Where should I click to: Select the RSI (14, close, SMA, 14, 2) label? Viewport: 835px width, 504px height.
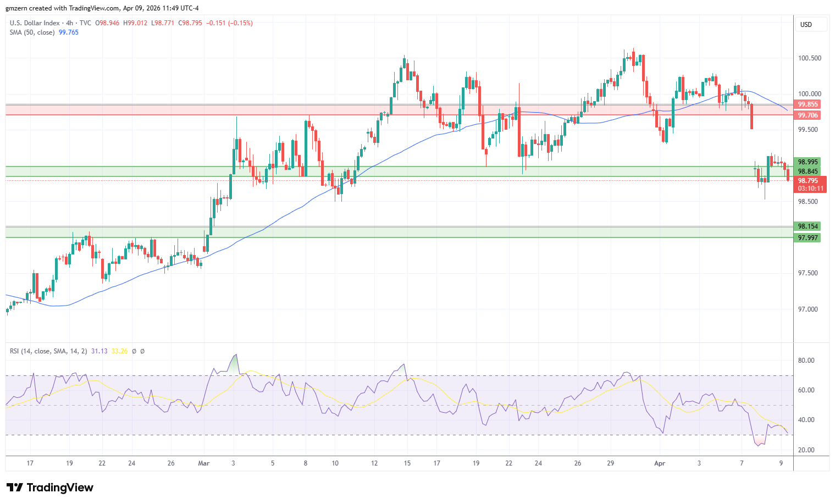48,351
